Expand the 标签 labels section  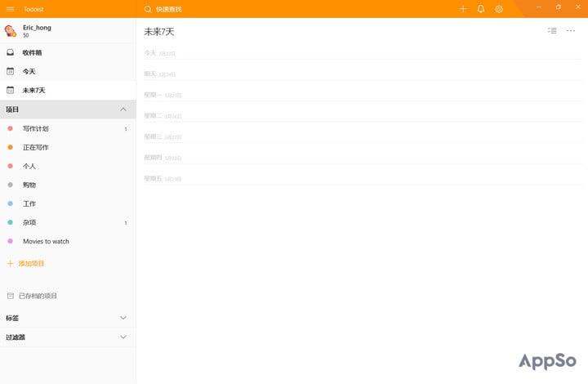click(123, 318)
